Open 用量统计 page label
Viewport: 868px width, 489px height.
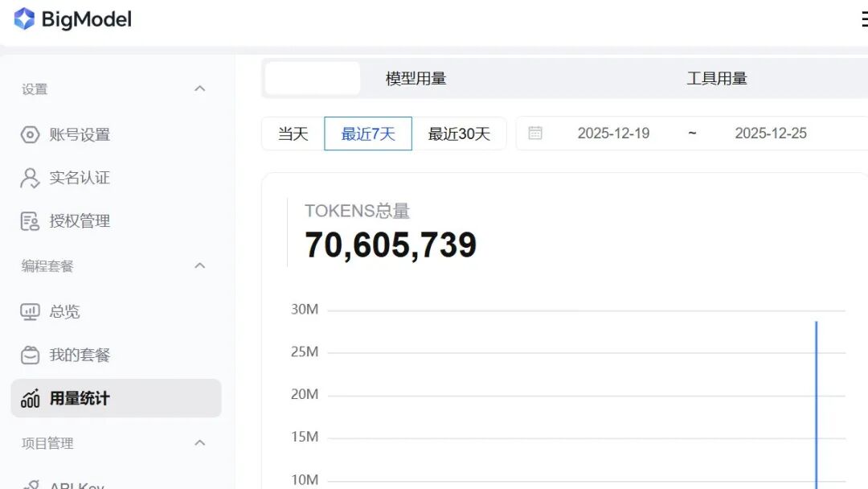click(x=80, y=398)
